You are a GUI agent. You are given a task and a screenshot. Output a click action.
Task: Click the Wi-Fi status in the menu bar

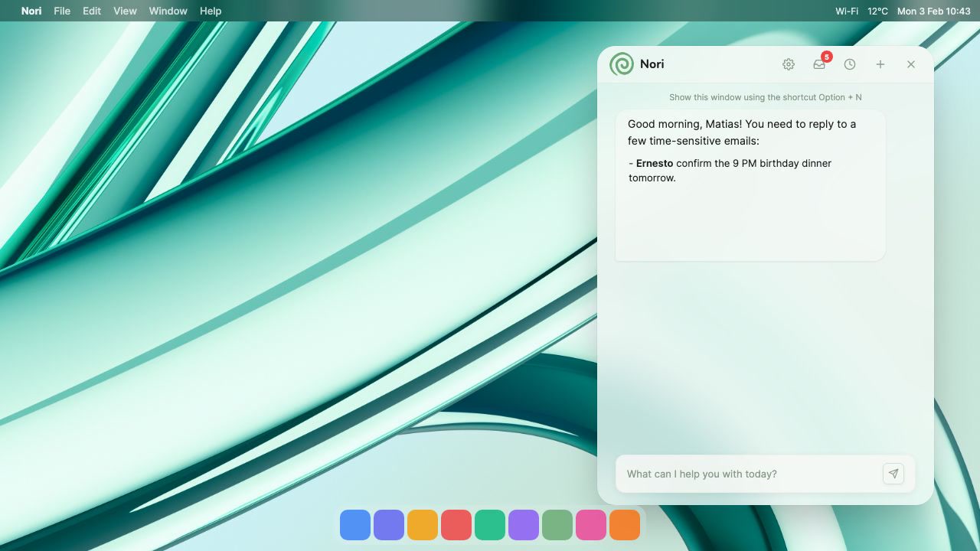847,11
